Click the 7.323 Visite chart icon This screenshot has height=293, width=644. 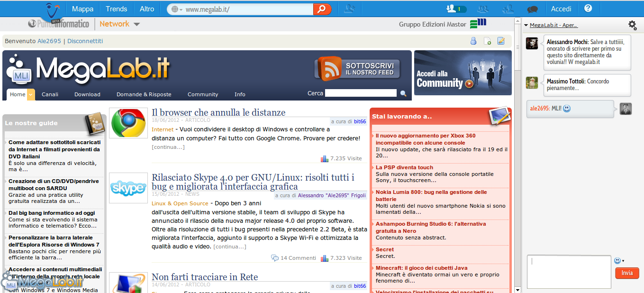(x=325, y=258)
